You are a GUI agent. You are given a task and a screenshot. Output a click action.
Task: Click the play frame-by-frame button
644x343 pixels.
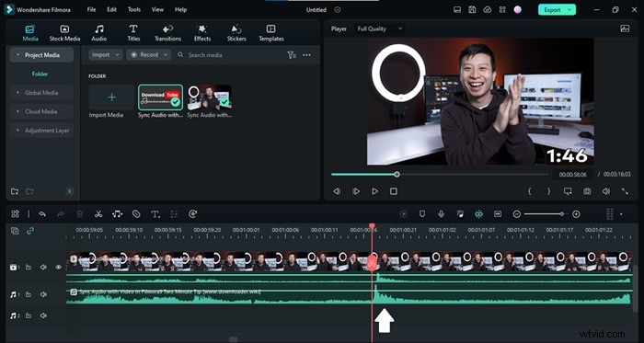[356, 191]
